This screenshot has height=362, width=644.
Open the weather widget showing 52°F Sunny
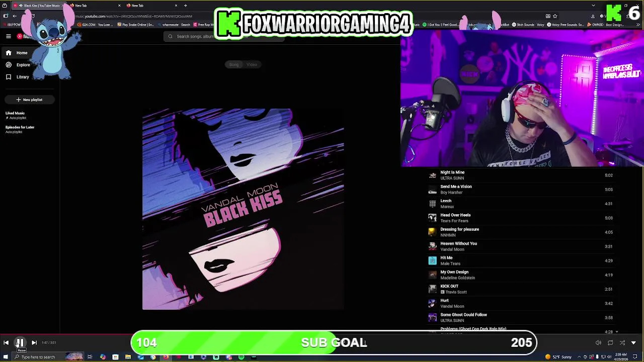(558, 357)
